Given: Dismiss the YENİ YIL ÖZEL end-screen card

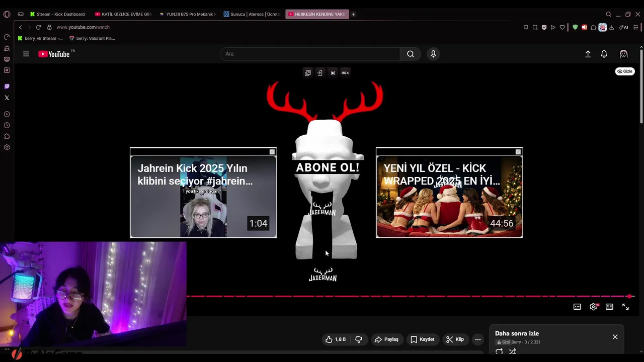Looking at the screenshot, I should 518,152.
